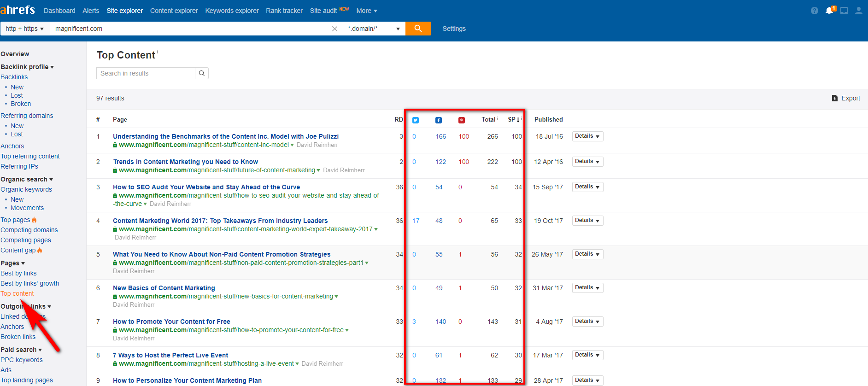Click the orange search magnifier button

(x=418, y=29)
